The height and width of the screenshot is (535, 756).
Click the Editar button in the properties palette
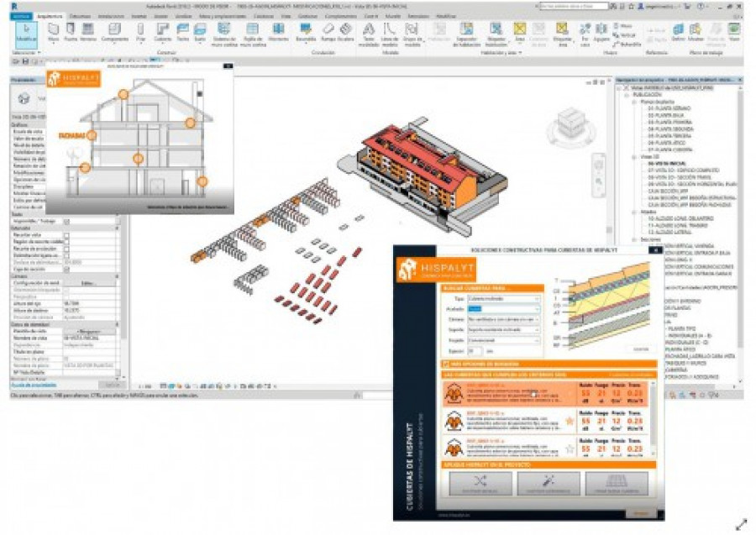87,283
